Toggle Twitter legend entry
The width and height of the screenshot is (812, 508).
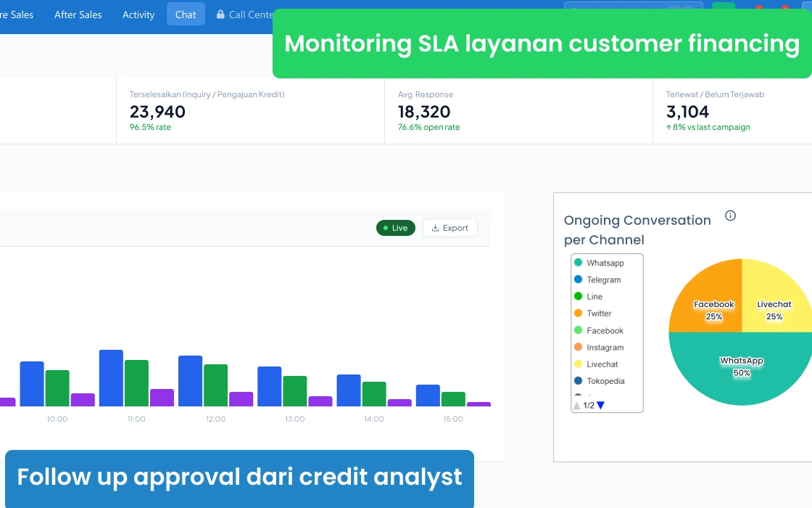tap(593, 314)
